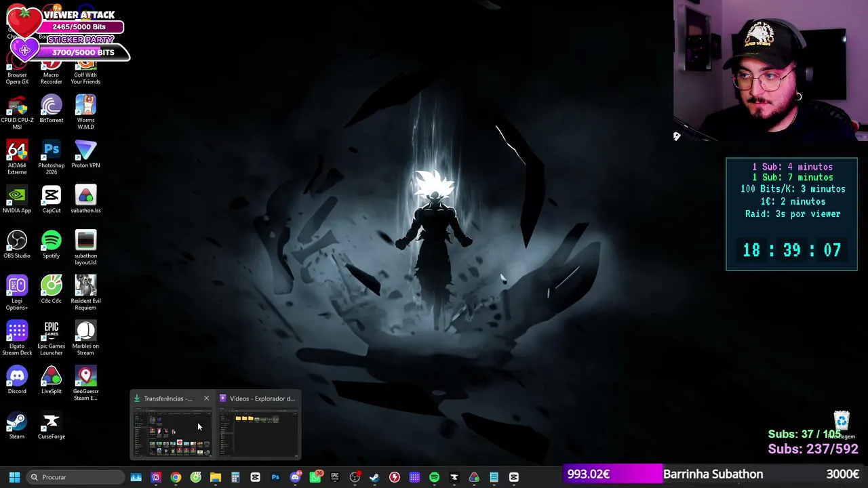This screenshot has width=868, height=488.
Task: Select the Transferências window preview thumbnail
Action: click(172, 432)
